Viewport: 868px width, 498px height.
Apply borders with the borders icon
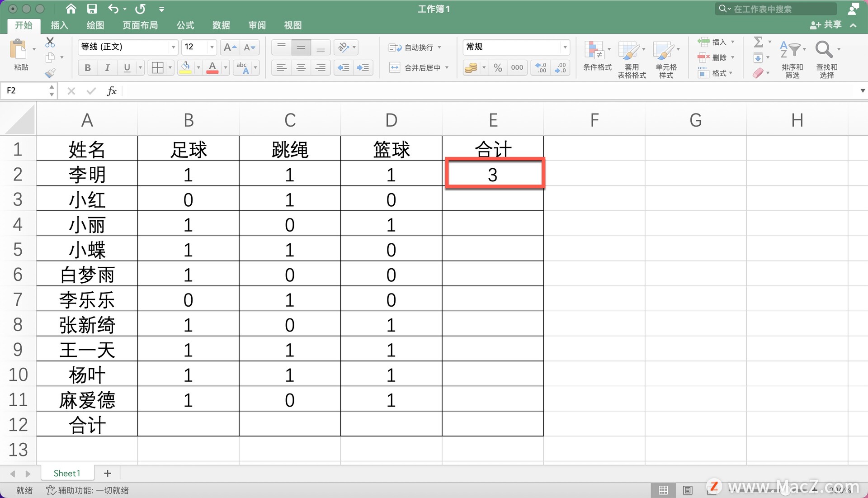(x=157, y=68)
